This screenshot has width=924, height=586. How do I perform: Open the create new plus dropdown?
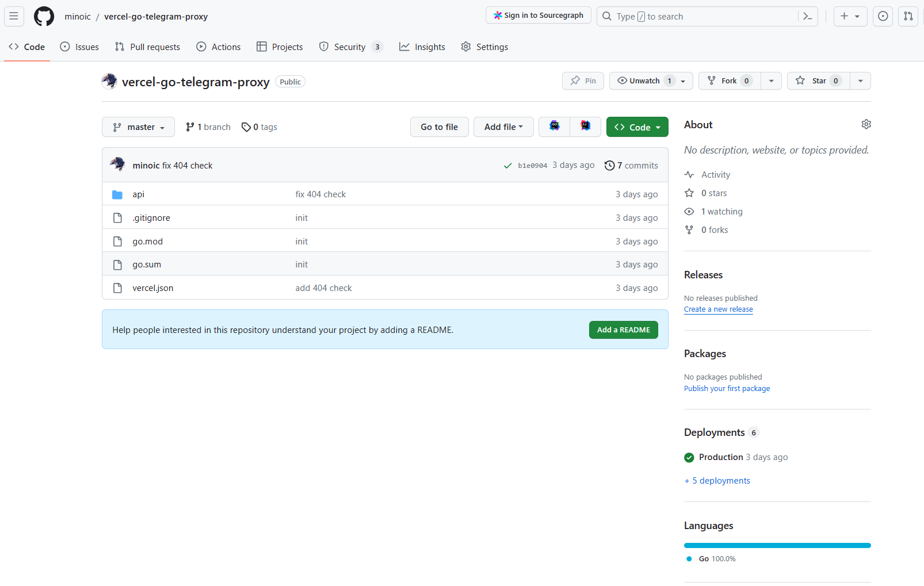coord(850,16)
